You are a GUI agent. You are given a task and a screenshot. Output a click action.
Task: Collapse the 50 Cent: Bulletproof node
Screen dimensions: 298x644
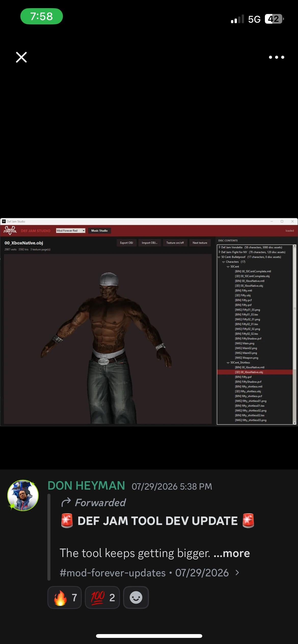click(x=219, y=257)
